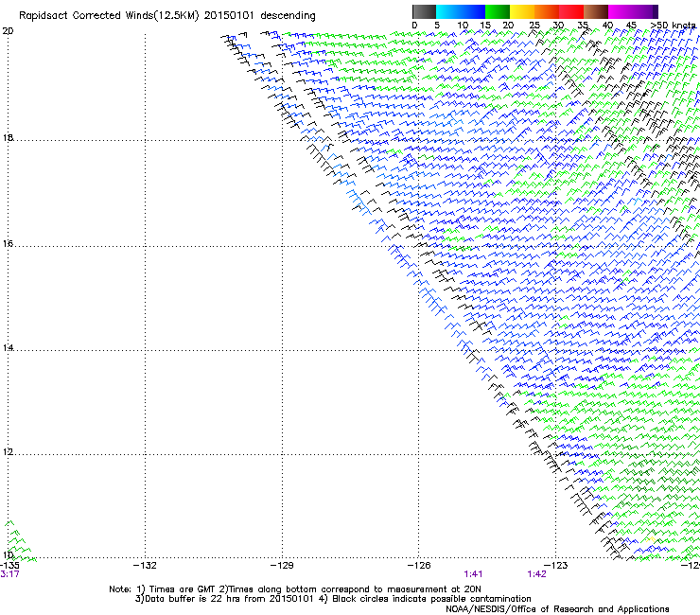The width and height of the screenshot is (700, 615).
Task: Click the longitude label '-129'
Action: [x=282, y=566]
